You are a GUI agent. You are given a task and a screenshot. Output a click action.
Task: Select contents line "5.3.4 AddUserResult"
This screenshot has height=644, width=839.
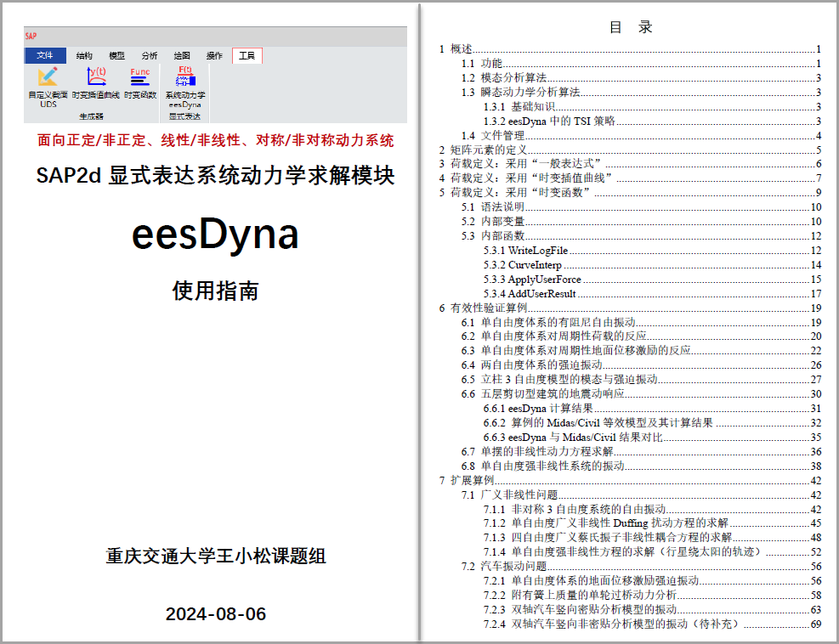[x=653, y=294]
